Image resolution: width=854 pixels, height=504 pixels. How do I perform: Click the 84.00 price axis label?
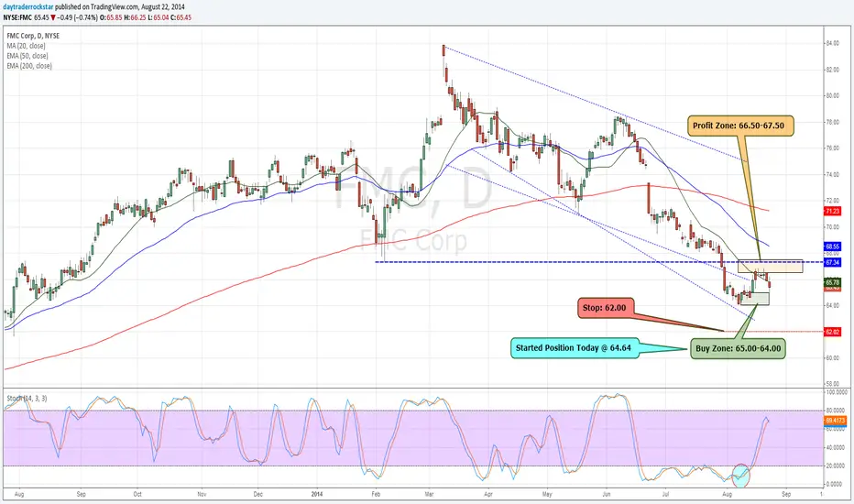pos(832,43)
